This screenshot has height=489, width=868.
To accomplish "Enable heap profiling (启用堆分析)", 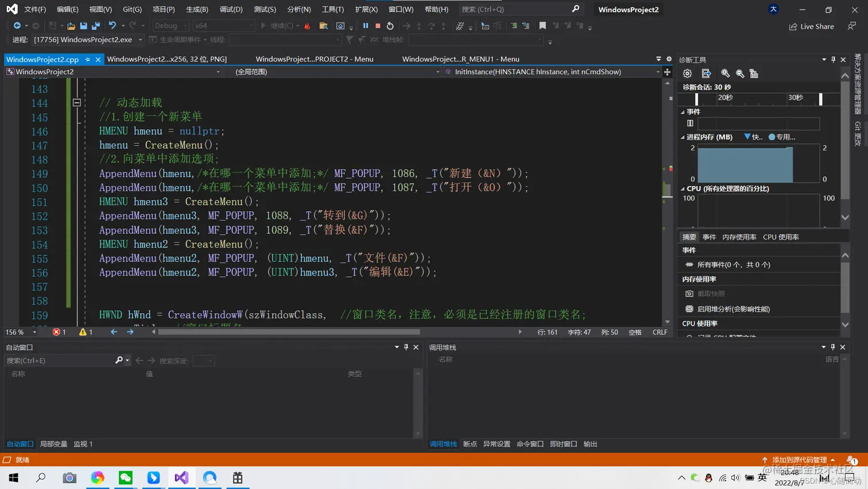I will click(x=728, y=309).
